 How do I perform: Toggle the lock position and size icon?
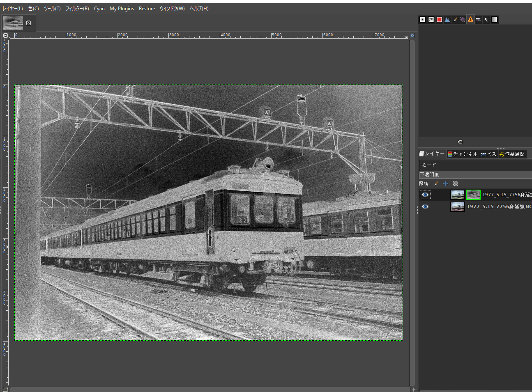click(x=445, y=184)
